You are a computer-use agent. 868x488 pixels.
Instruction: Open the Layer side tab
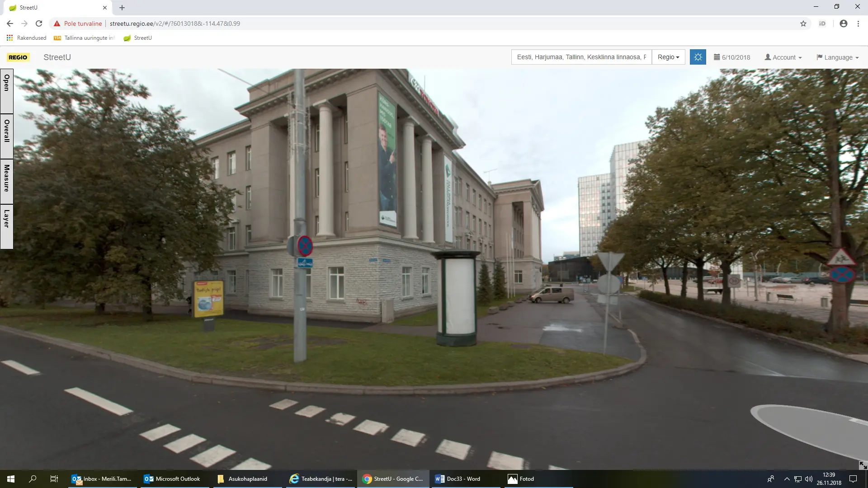[7, 226]
